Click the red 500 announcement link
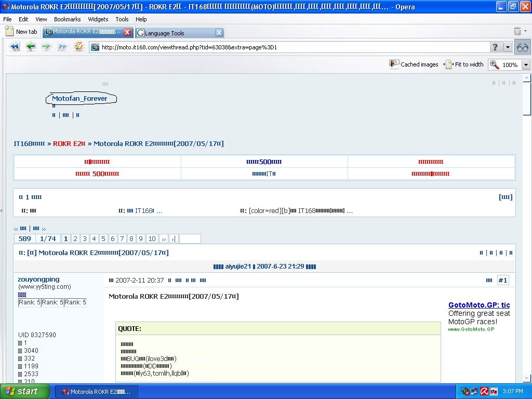532x399 pixels. pyautogui.click(x=97, y=174)
